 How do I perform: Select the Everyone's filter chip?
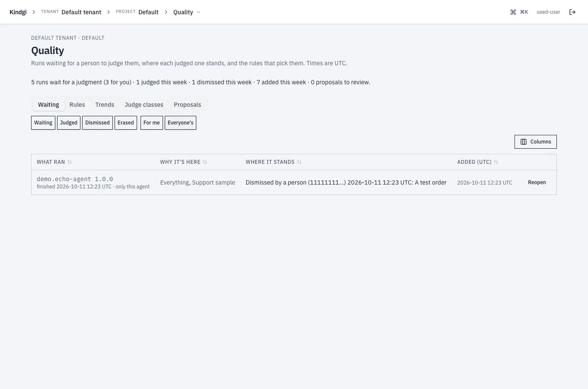[180, 123]
